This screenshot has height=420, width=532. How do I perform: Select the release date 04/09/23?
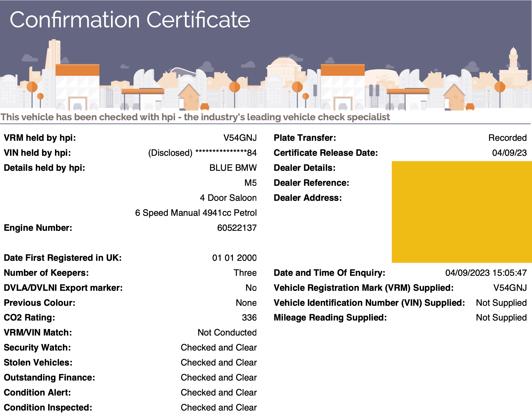[x=509, y=153]
